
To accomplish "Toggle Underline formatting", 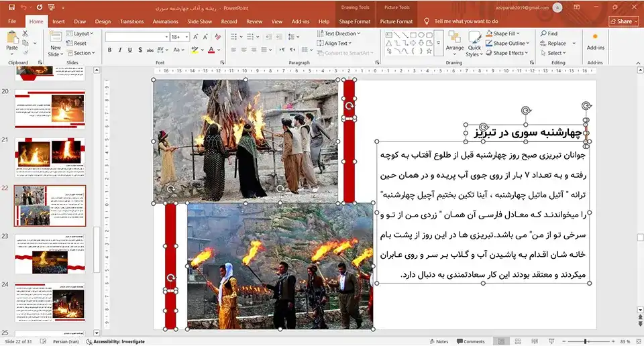I will click(129, 50).
